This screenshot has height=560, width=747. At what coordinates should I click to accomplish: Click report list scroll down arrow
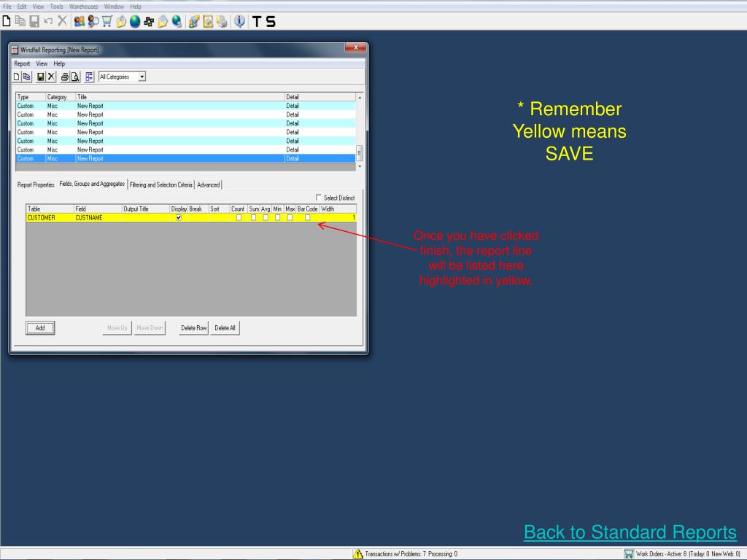point(360,167)
